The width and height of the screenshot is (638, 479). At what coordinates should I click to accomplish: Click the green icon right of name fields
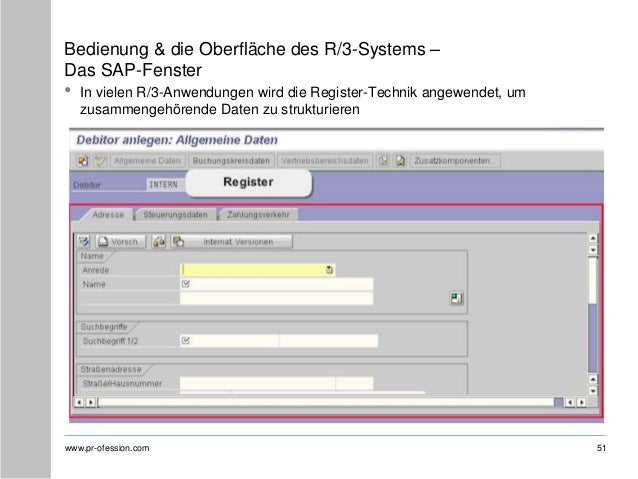pyautogui.click(x=456, y=298)
